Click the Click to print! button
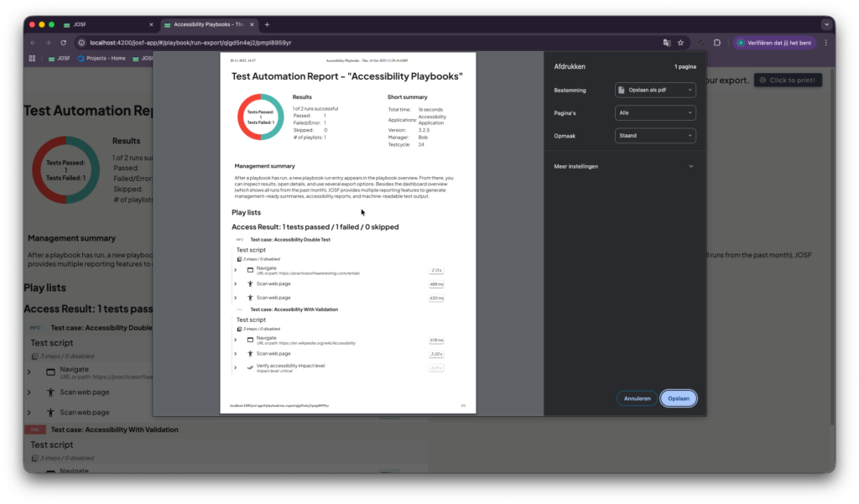The image size is (859, 504). pos(788,80)
